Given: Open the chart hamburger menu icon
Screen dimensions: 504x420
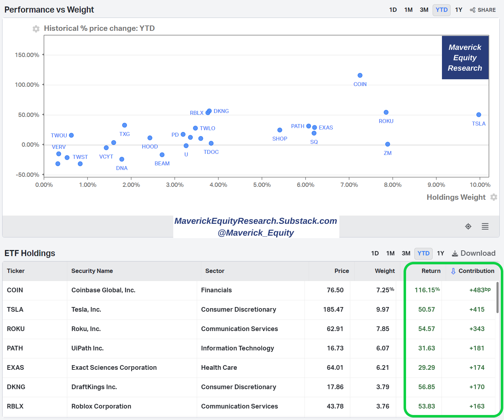Looking at the screenshot, I should click(485, 226).
